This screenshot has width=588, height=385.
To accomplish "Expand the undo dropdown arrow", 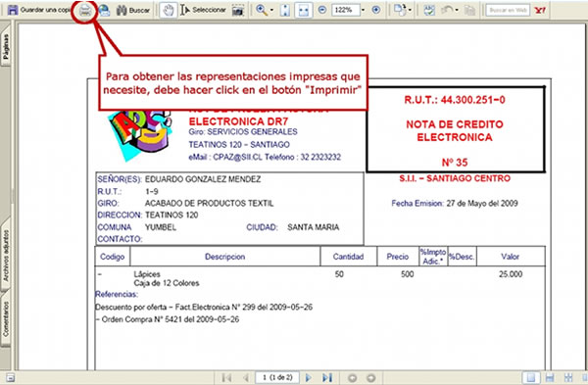I will click(x=457, y=10).
